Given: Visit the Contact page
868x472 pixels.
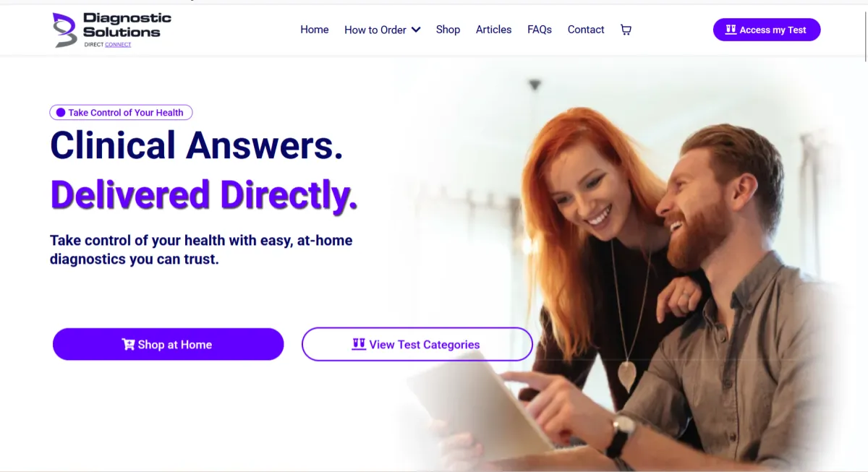Looking at the screenshot, I should (586, 30).
